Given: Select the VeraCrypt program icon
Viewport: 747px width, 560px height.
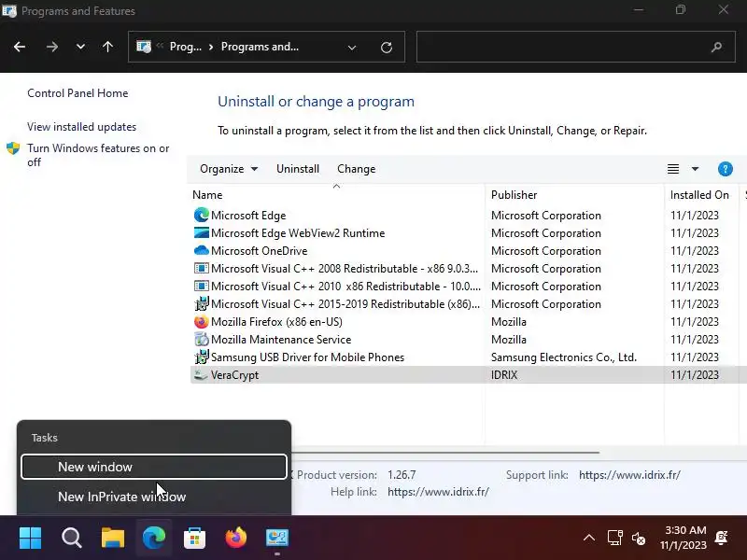Looking at the screenshot, I should [202, 375].
